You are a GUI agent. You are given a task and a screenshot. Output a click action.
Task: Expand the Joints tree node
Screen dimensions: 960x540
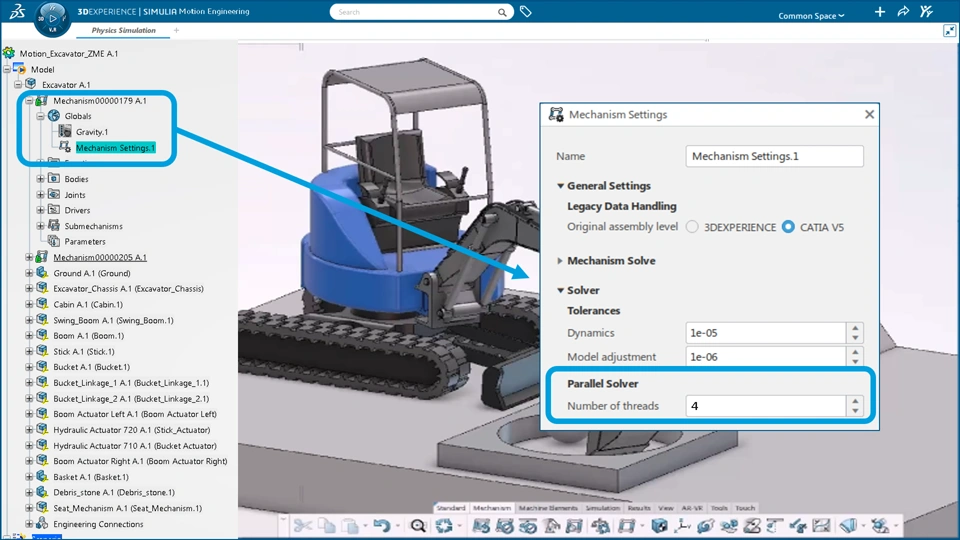point(40,195)
